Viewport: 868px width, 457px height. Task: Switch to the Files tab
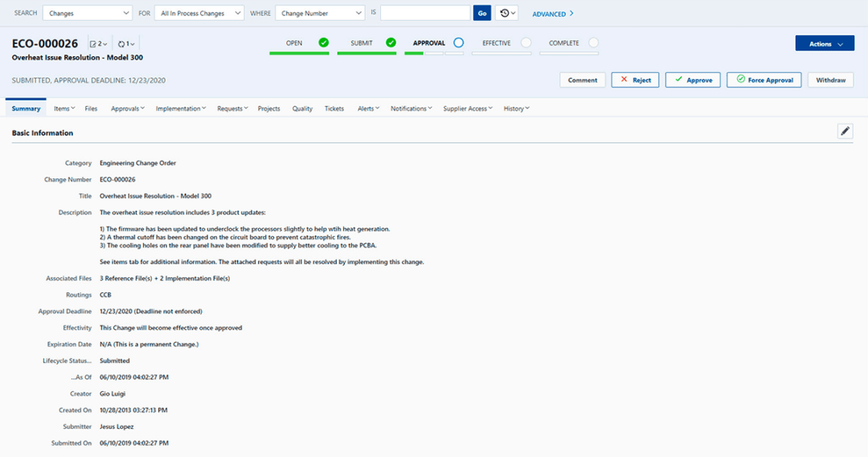91,108
